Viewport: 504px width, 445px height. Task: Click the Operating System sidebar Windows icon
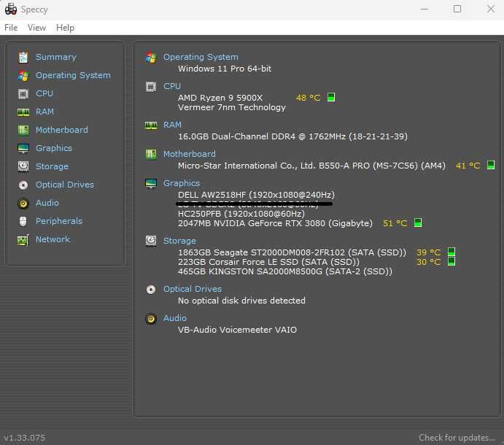tap(23, 76)
